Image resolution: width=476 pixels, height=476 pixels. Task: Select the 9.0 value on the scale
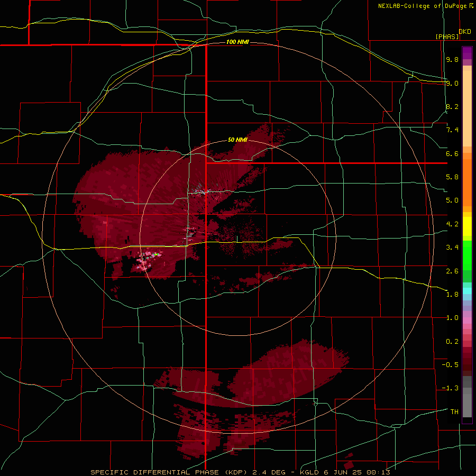(x=452, y=83)
